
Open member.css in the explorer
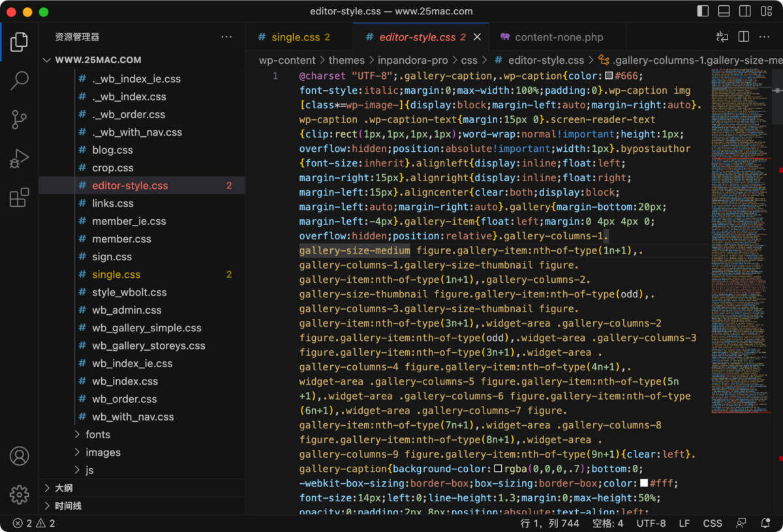coord(142,239)
